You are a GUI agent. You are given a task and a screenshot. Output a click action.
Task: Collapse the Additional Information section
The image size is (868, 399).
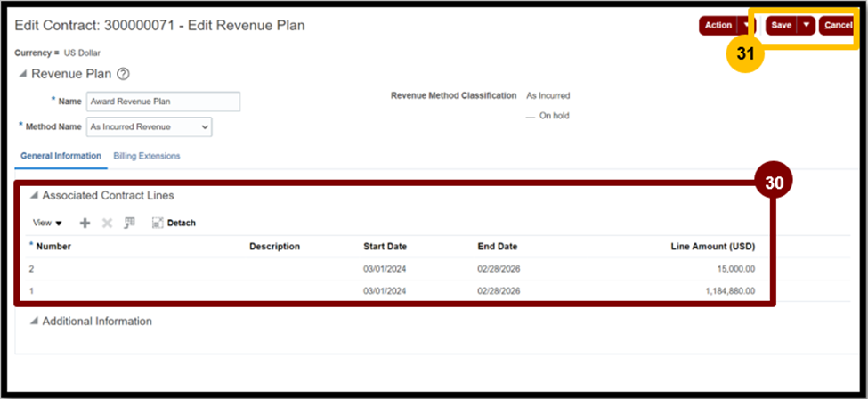pos(35,322)
